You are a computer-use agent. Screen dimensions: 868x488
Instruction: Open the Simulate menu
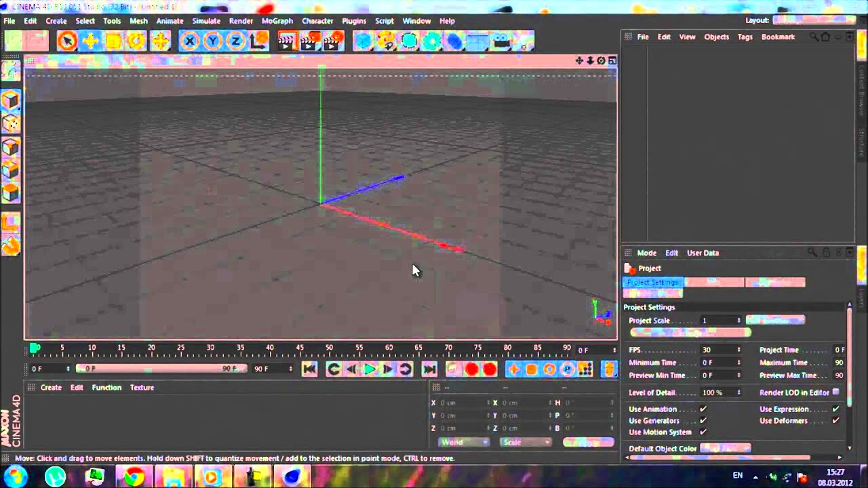(206, 21)
